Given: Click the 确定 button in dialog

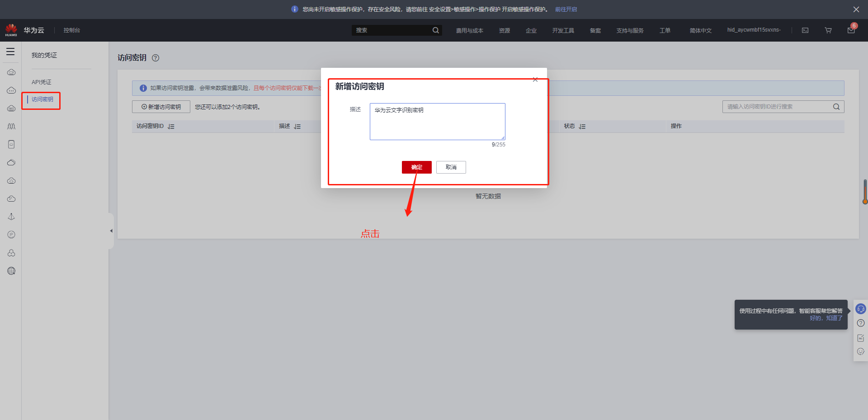Looking at the screenshot, I should click(417, 167).
